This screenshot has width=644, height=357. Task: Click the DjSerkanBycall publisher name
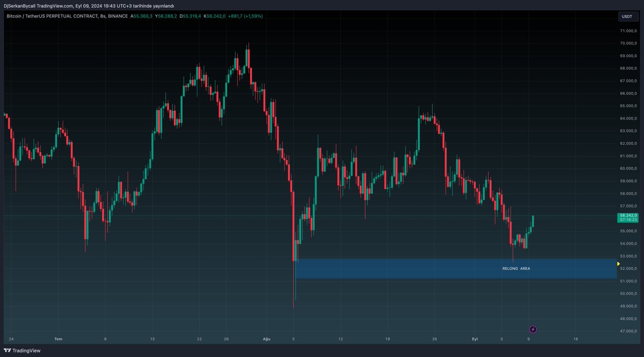point(19,5)
